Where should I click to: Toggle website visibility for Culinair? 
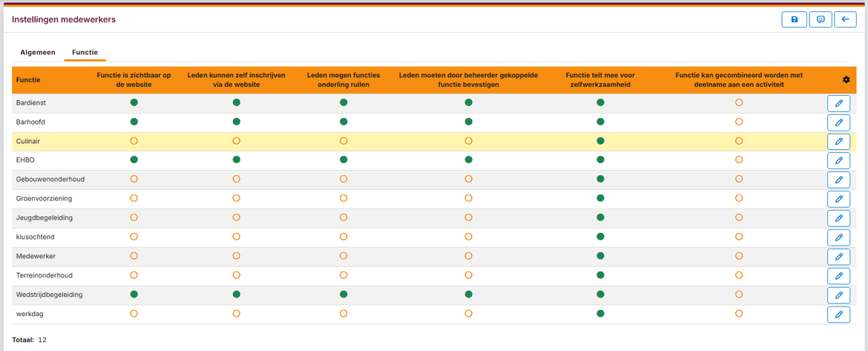[x=134, y=140]
